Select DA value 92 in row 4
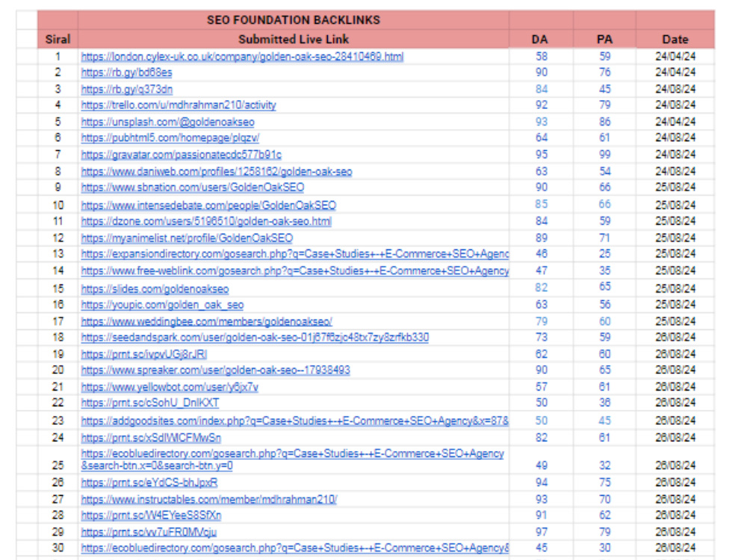This screenshot has width=747, height=560. pos(542,105)
